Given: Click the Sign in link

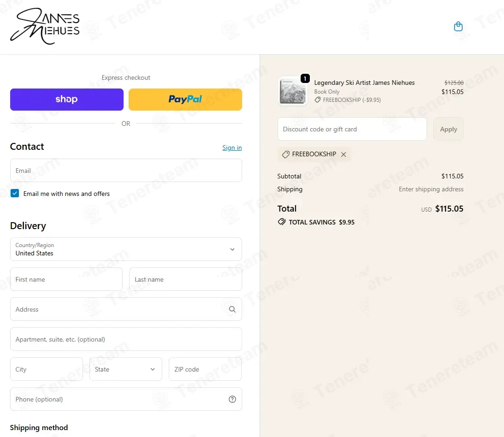Looking at the screenshot, I should coord(232,148).
